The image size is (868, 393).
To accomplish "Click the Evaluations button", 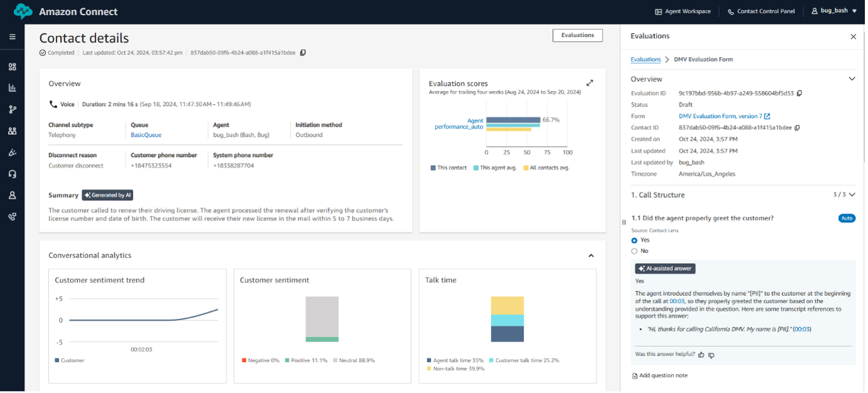I will (577, 35).
